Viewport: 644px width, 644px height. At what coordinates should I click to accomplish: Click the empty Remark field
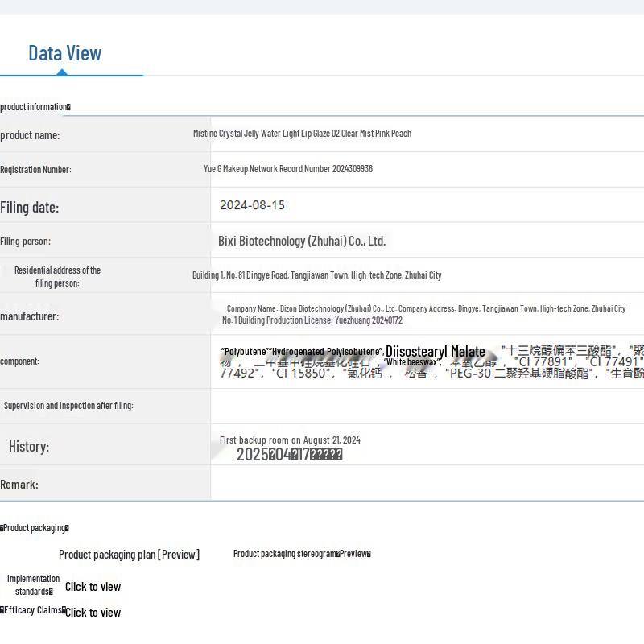[x=427, y=484]
